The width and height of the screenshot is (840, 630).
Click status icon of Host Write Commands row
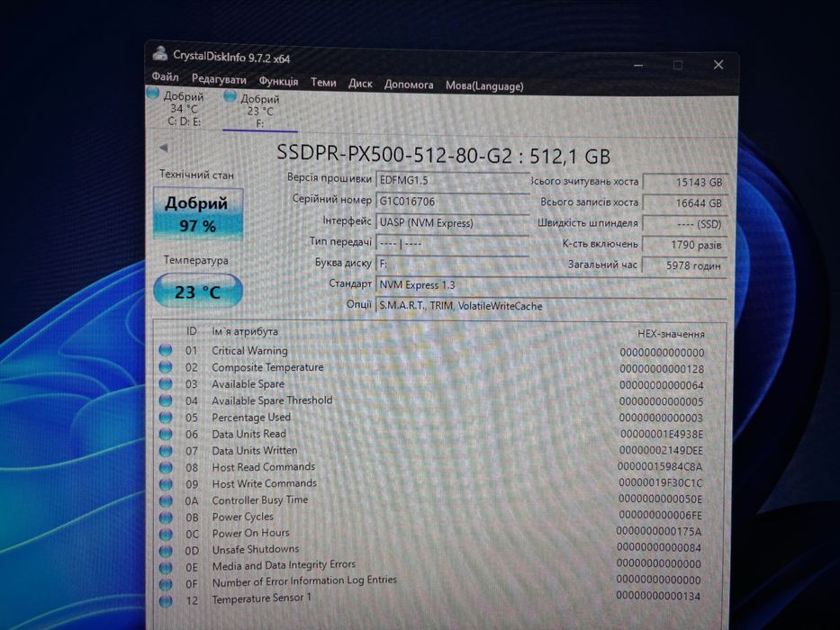(166, 484)
